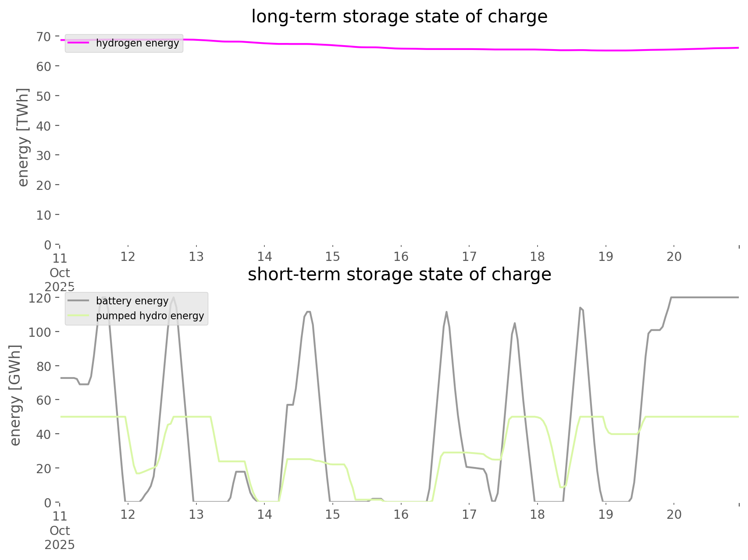Click the Oct 2025 label under the bottom chart
Image resolution: width=748 pixels, height=560 pixels.
tap(60, 538)
